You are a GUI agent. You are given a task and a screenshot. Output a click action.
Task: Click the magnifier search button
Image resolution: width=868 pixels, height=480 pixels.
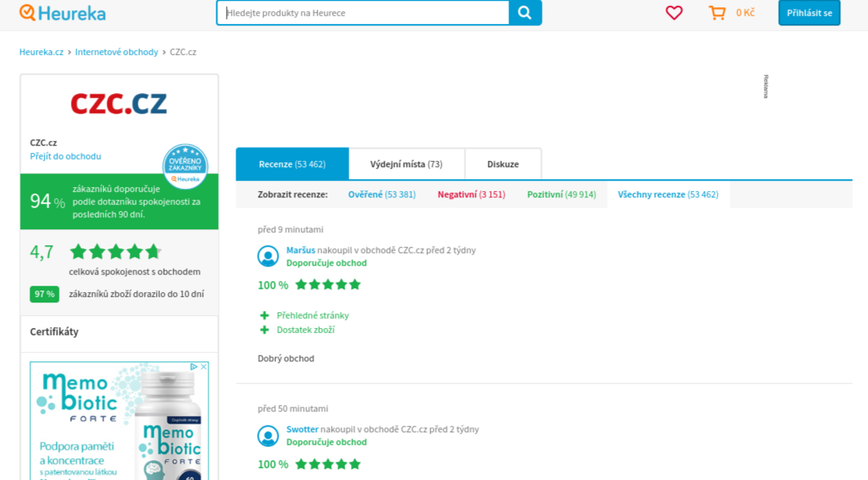click(525, 13)
